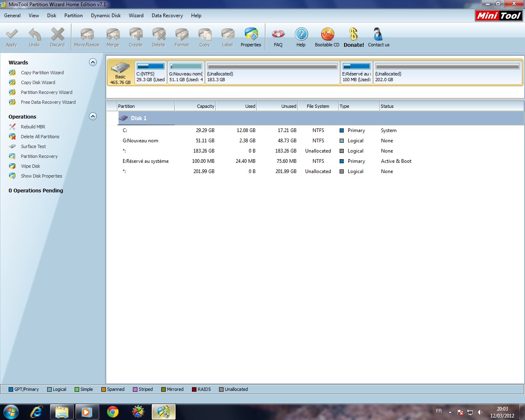
Task: Select the Basic 465.76 GB disk icon
Action: point(121,73)
